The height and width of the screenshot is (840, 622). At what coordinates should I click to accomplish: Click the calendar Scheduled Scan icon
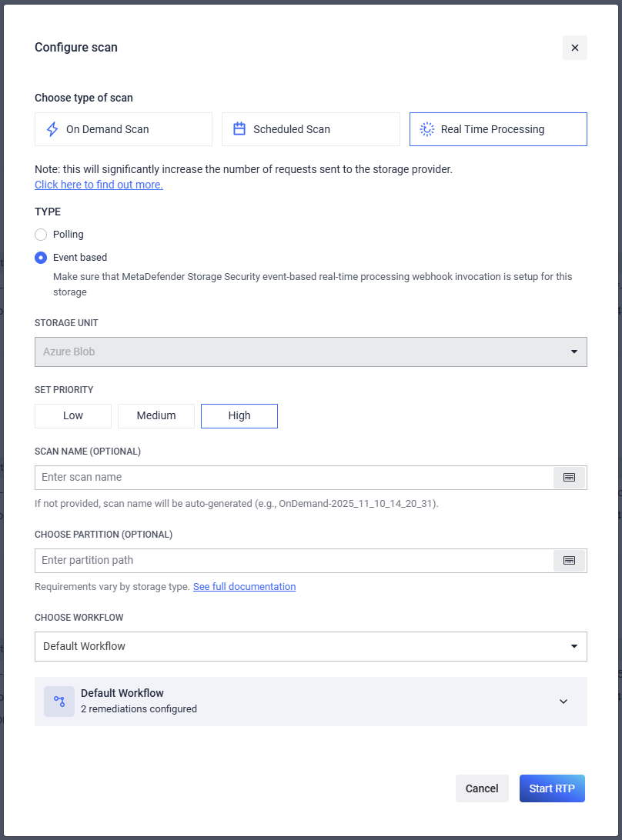tap(239, 129)
